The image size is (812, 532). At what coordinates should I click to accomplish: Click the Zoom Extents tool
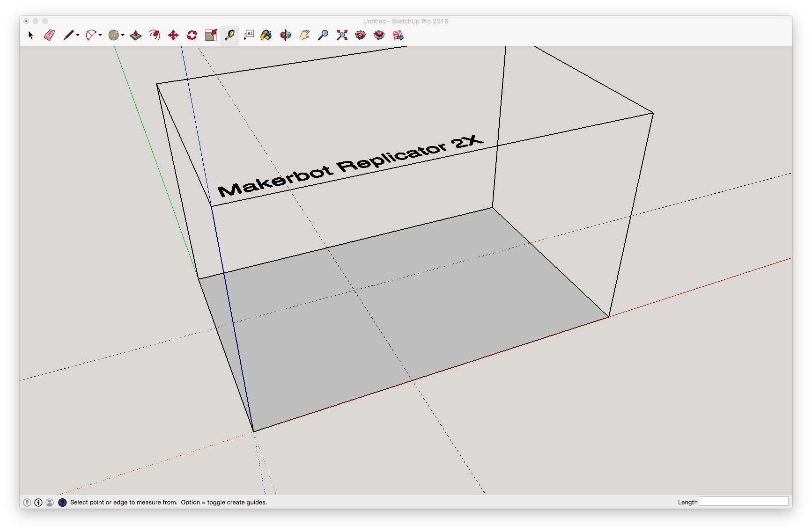pyautogui.click(x=342, y=35)
